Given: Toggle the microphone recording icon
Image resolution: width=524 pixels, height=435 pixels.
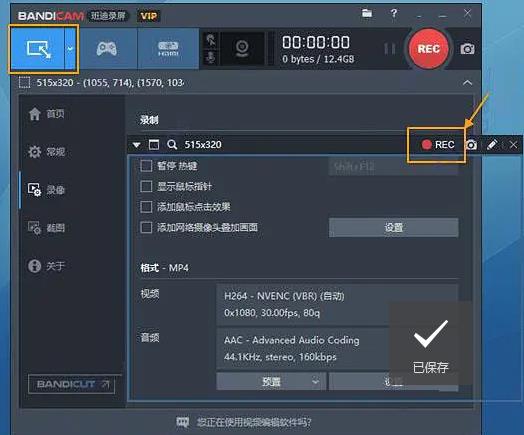Looking at the screenshot, I should coord(211,58).
